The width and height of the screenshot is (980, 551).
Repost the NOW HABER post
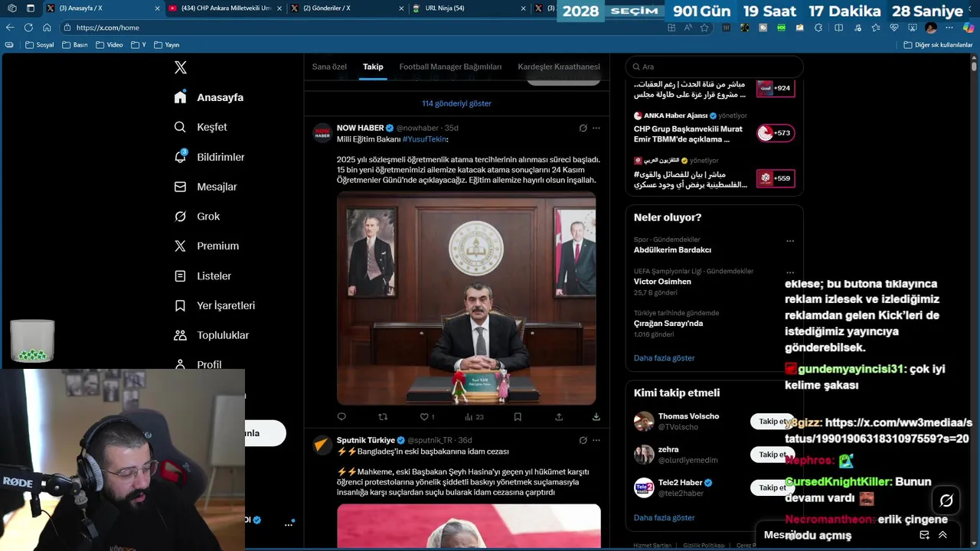coord(383,417)
